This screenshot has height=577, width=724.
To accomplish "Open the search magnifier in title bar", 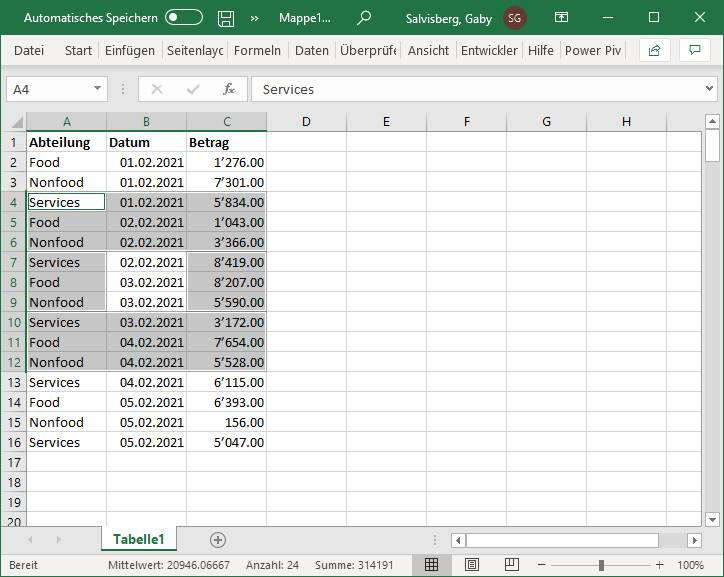I will pyautogui.click(x=364, y=18).
